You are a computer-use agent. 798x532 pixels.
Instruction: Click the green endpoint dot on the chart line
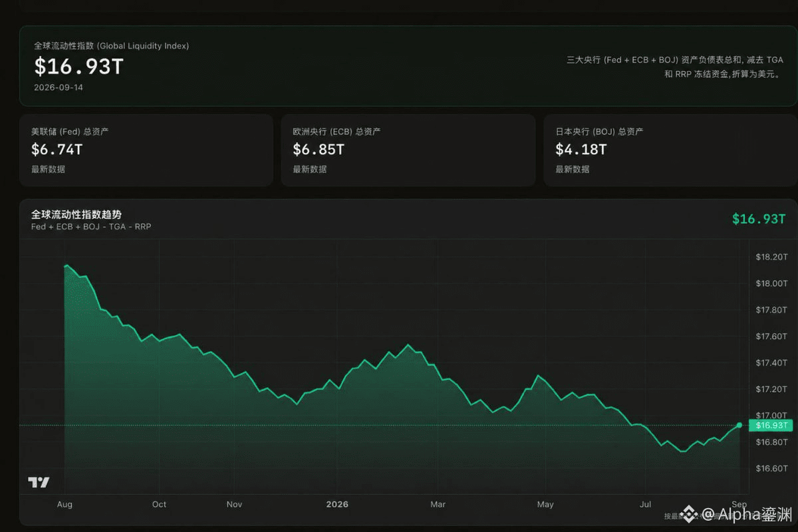point(739,425)
